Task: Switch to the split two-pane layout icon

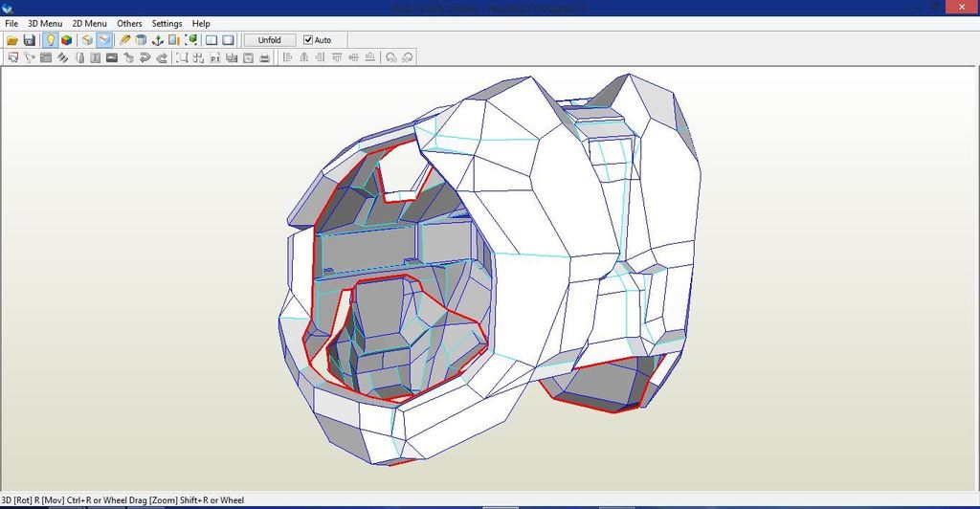Action: [212, 40]
